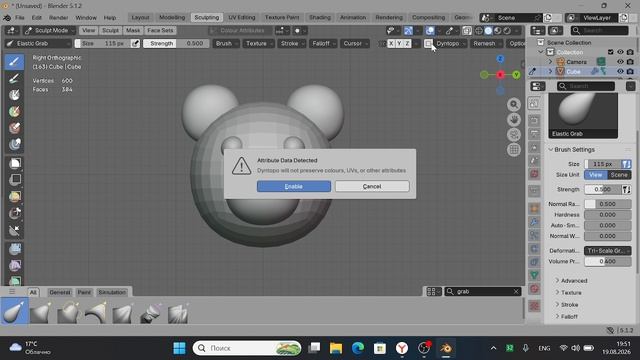Open Blender from the Windows taskbar

[446, 348]
